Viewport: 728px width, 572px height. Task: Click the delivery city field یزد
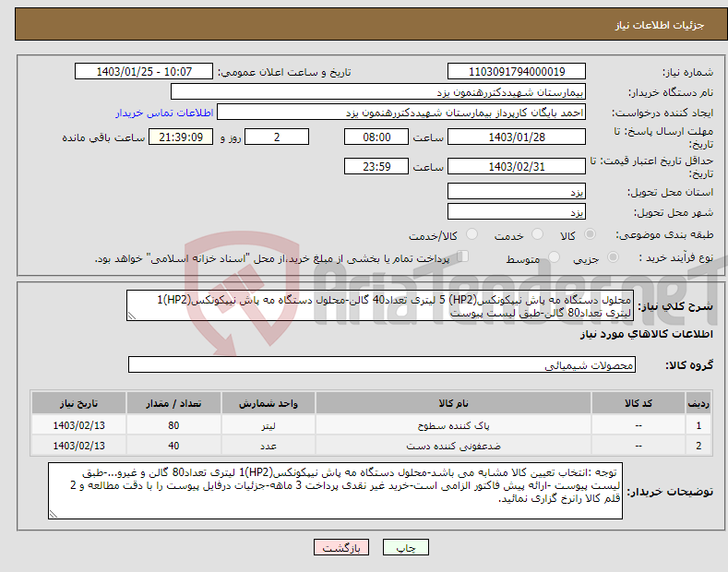517,211
